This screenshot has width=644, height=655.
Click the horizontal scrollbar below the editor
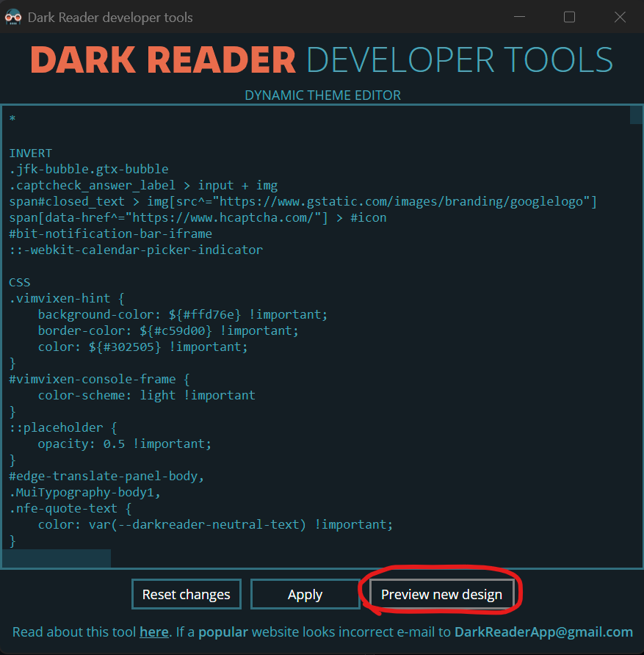pos(55,558)
